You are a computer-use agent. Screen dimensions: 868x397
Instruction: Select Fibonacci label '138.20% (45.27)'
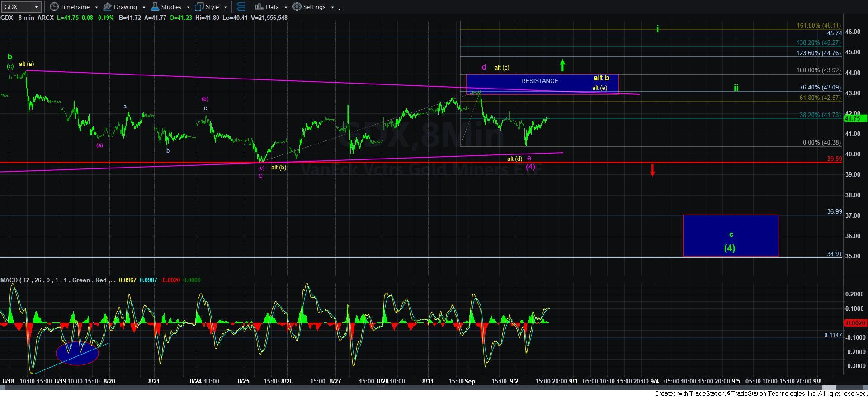[x=818, y=42]
